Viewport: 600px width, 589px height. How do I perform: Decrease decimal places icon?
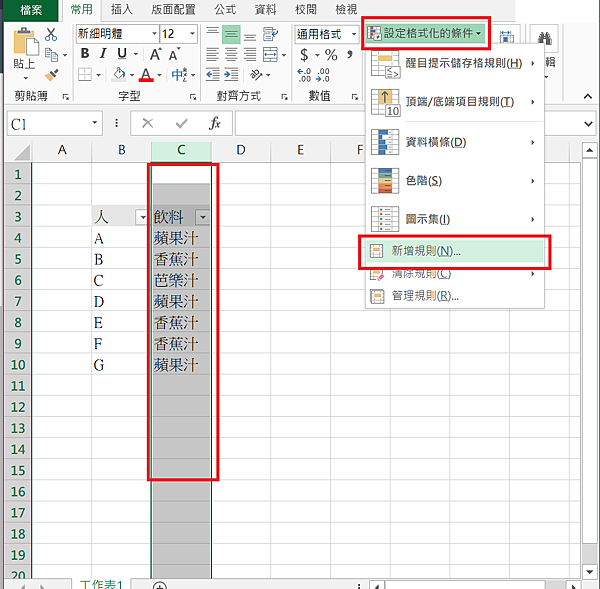click(323, 75)
